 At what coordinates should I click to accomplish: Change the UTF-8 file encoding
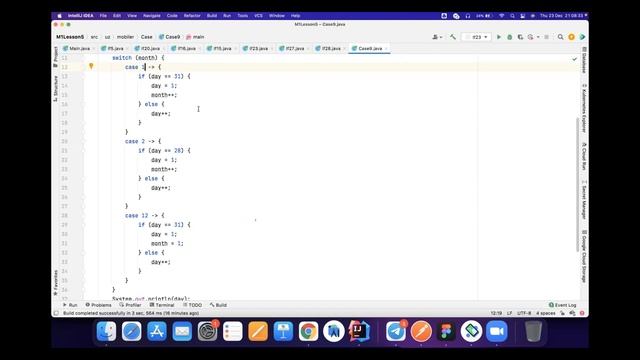point(524,313)
